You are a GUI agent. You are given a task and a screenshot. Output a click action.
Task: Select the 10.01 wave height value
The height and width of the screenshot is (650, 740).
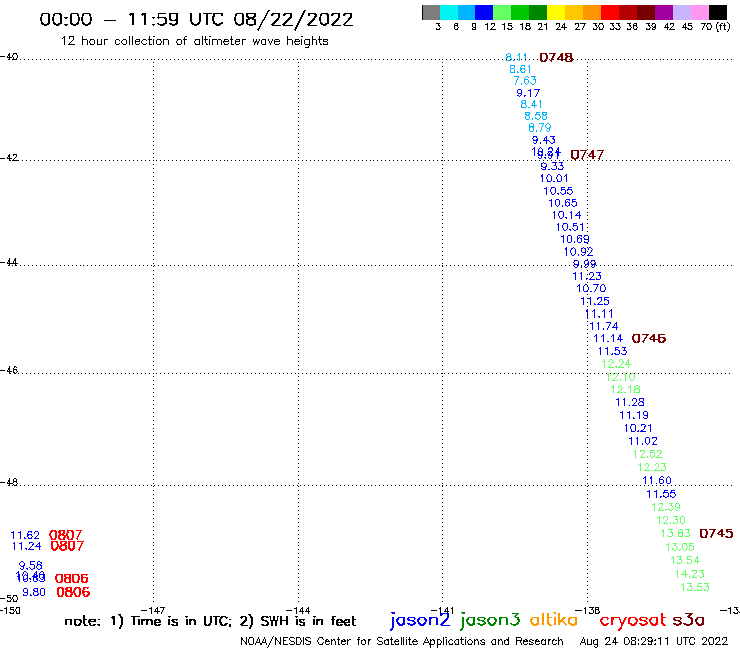point(554,178)
